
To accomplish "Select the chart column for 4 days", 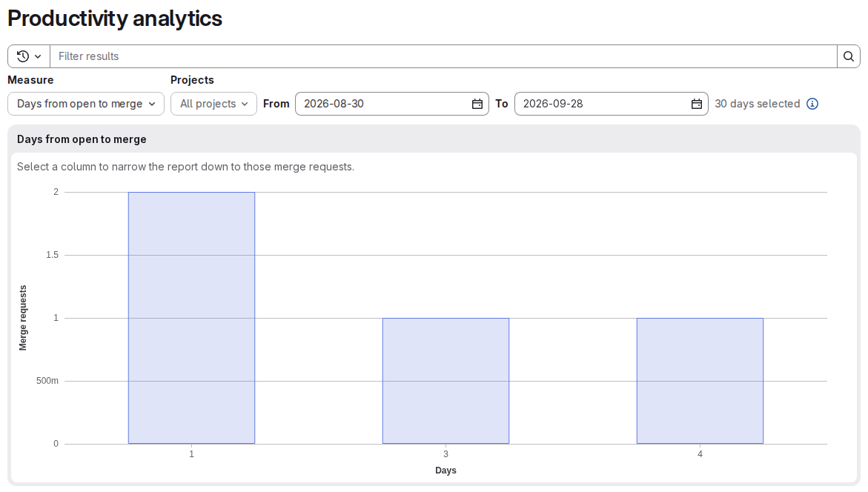I will (x=700, y=381).
